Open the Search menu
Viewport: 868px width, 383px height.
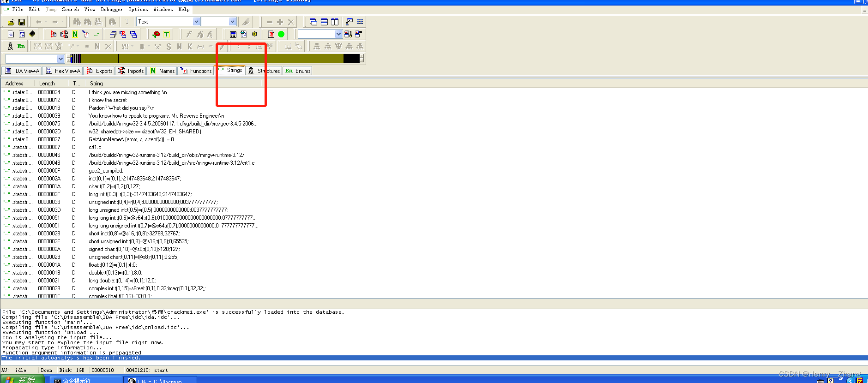tap(70, 9)
